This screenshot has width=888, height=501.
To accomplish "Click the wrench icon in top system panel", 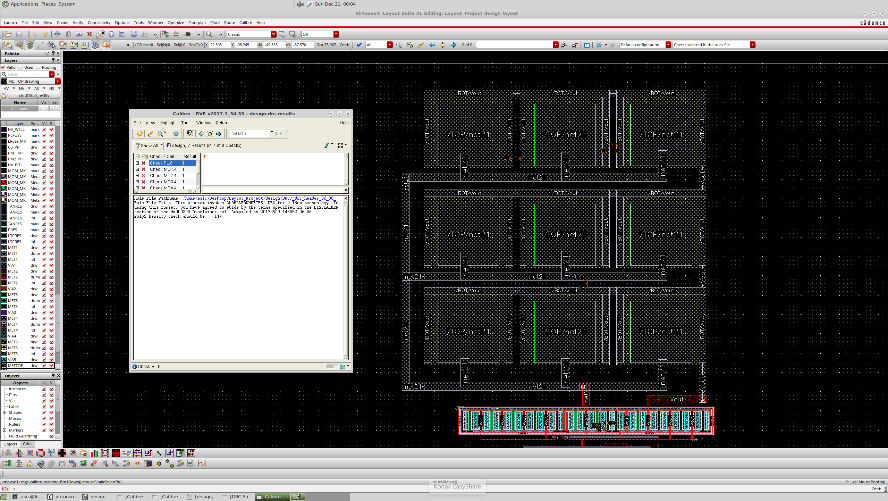I will 309,4.
